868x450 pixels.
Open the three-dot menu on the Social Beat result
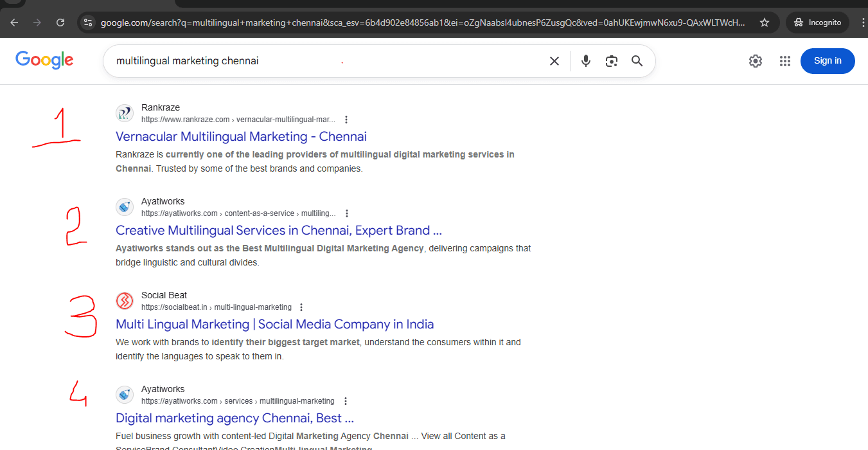coord(301,307)
